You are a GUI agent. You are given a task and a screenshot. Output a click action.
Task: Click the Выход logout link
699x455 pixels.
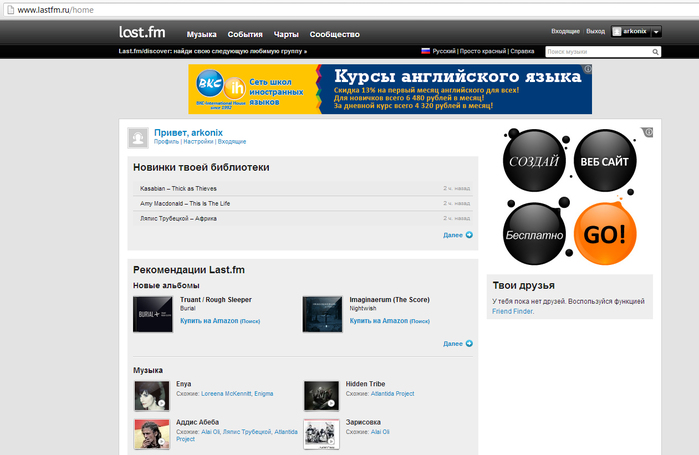(595, 31)
